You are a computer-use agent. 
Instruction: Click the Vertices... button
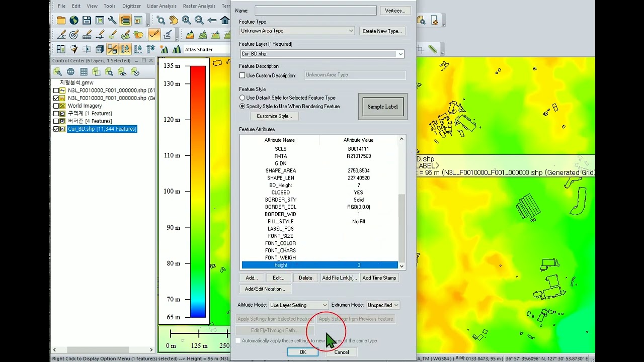(395, 11)
